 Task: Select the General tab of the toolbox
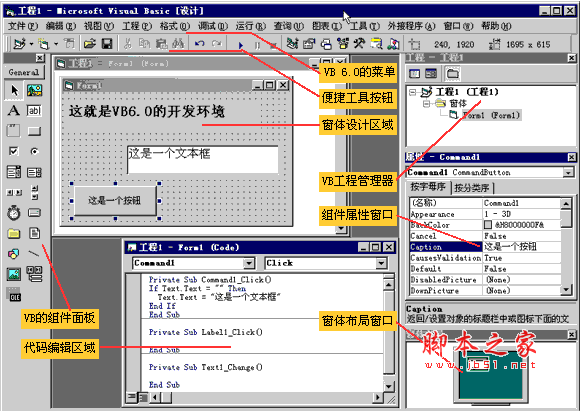point(24,72)
